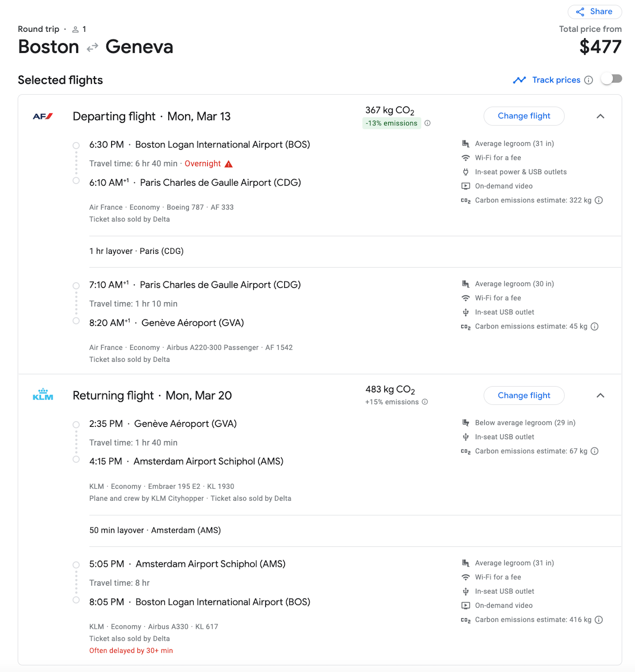Collapse the departing flight details

[600, 116]
